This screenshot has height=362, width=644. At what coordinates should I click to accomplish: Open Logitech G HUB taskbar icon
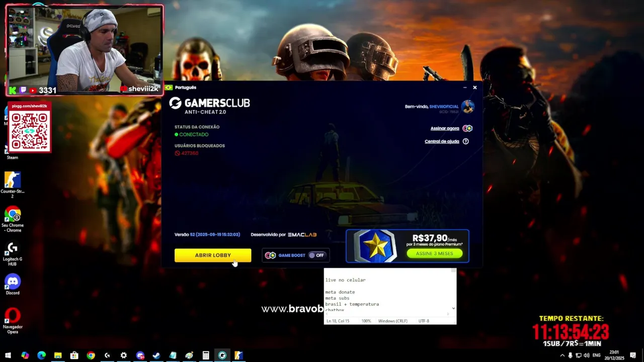(107, 355)
